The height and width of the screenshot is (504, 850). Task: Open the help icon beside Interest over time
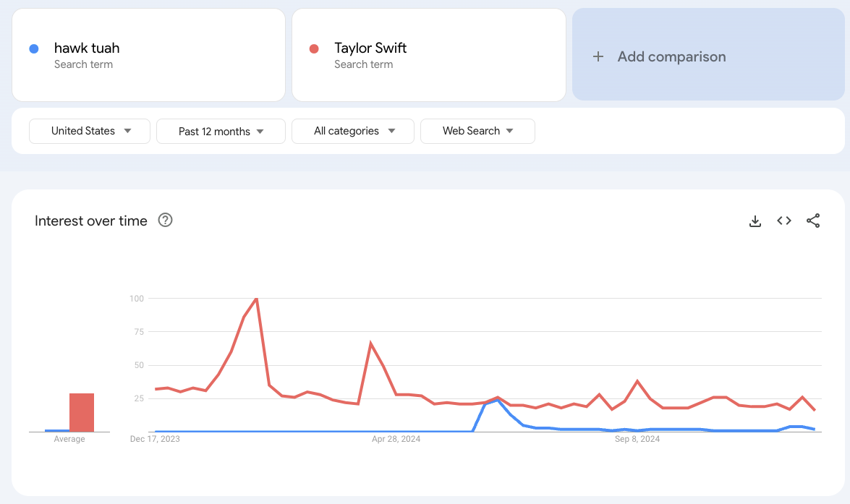click(x=166, y=220)
